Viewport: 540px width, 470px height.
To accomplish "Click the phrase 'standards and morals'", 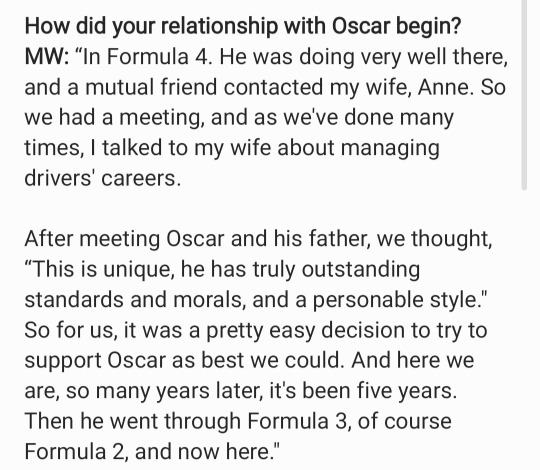I will point(133,299).
